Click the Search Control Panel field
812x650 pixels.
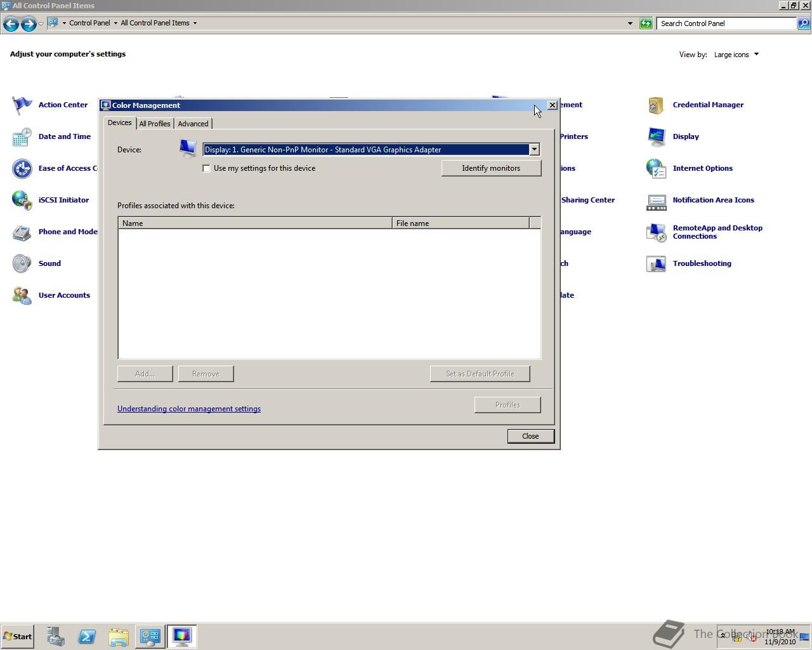click(726, 23)
